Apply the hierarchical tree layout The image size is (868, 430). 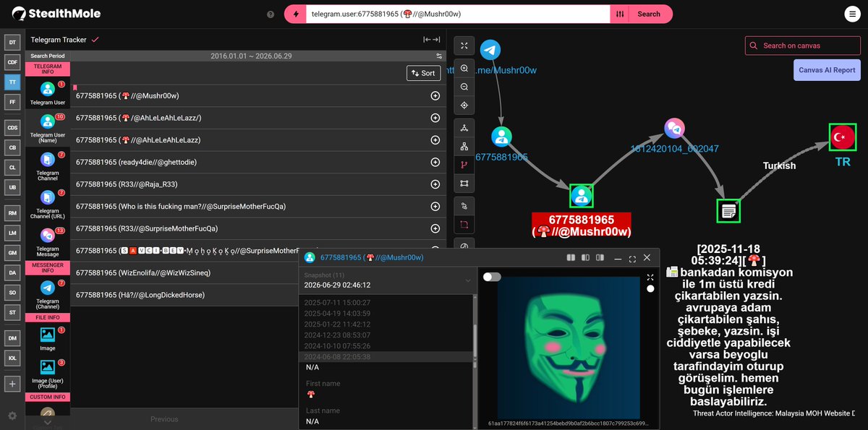[x=464, y=147]
